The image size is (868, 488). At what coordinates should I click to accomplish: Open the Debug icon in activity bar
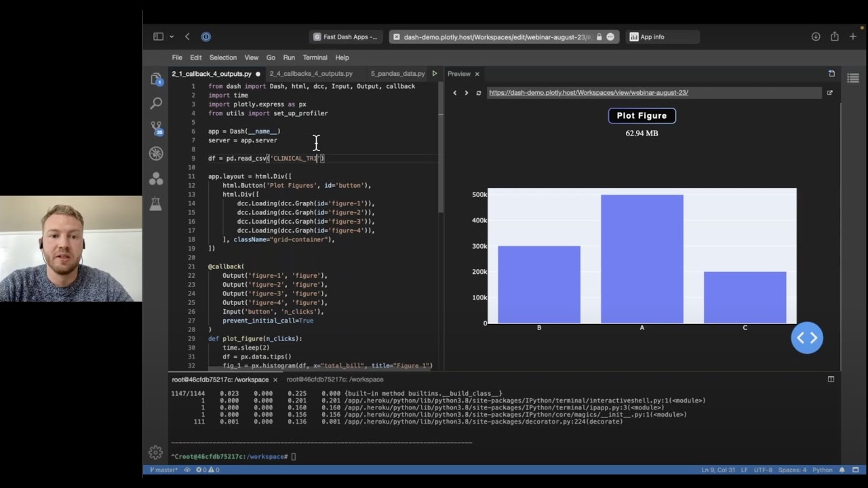tap(156, 153)
